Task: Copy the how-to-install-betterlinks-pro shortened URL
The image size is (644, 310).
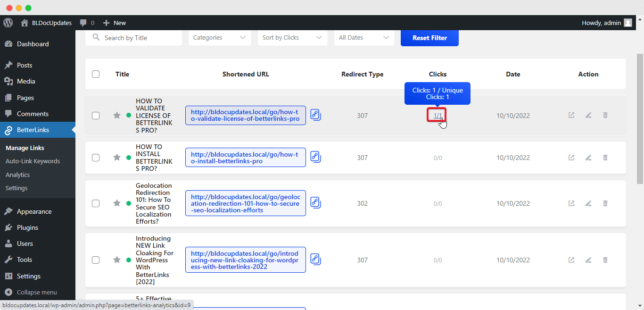Action: tap(315, 157)
